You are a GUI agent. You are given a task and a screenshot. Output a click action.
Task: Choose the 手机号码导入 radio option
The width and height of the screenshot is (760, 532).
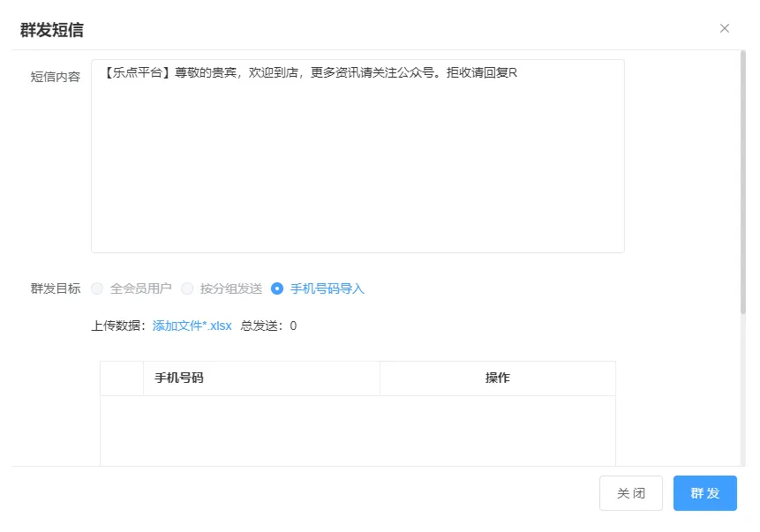277,288
